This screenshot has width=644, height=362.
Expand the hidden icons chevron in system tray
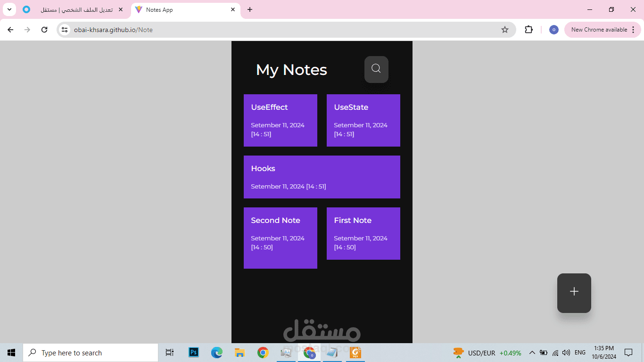click(532, 352)
